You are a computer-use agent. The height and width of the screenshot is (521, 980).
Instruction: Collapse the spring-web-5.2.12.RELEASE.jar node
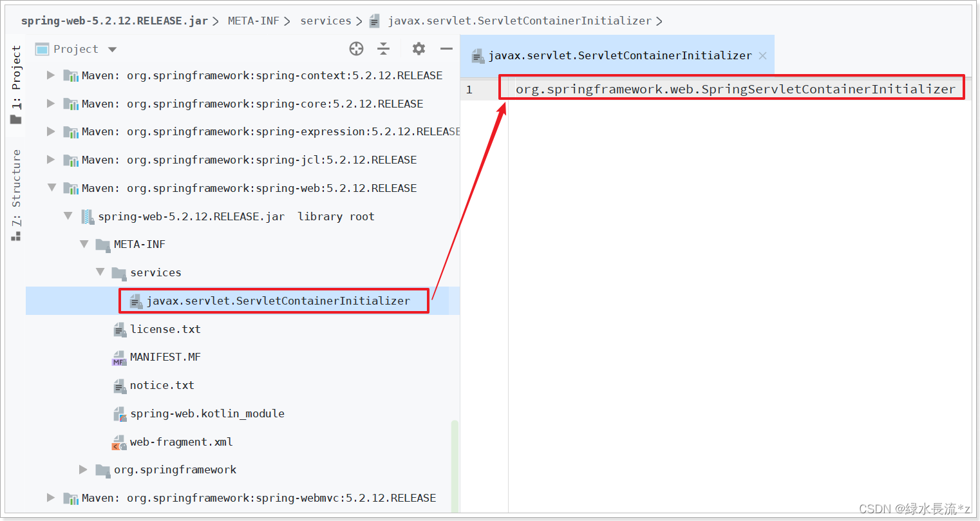click(68, 216)
